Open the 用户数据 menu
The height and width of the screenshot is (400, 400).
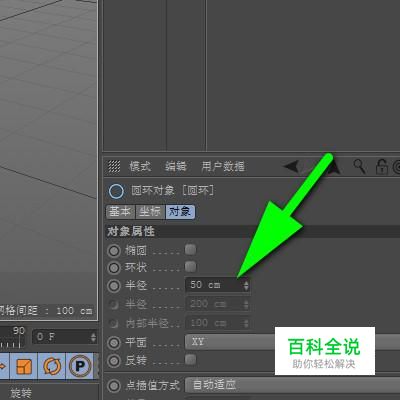(223, 166)
